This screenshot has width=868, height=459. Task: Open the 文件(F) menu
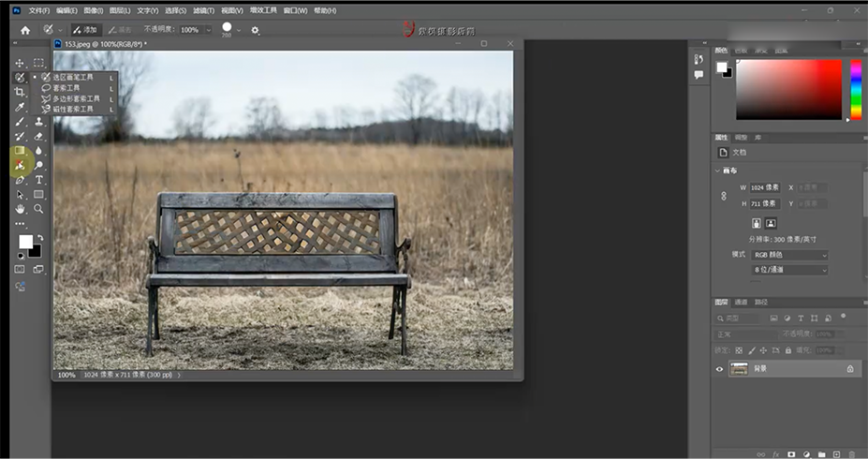[x=38, y=10]
